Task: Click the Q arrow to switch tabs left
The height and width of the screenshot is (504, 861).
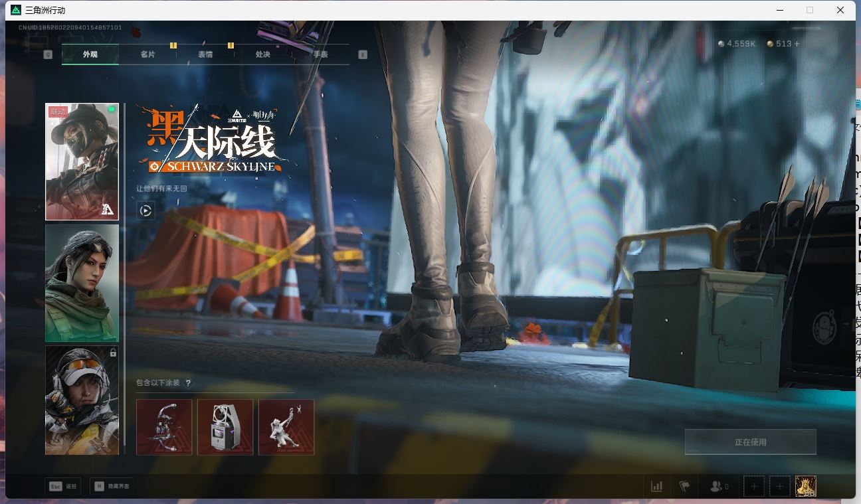Action: coord(47,54)
